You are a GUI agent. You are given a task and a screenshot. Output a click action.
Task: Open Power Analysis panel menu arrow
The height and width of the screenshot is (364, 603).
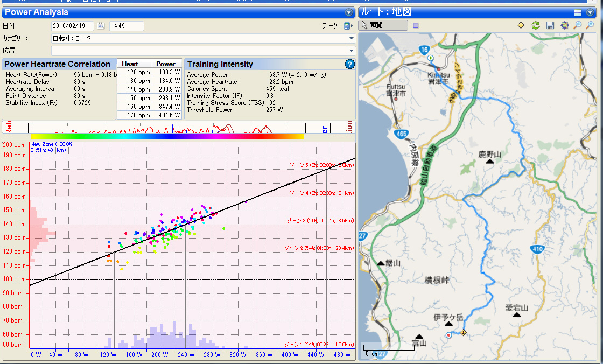[349, 12]
